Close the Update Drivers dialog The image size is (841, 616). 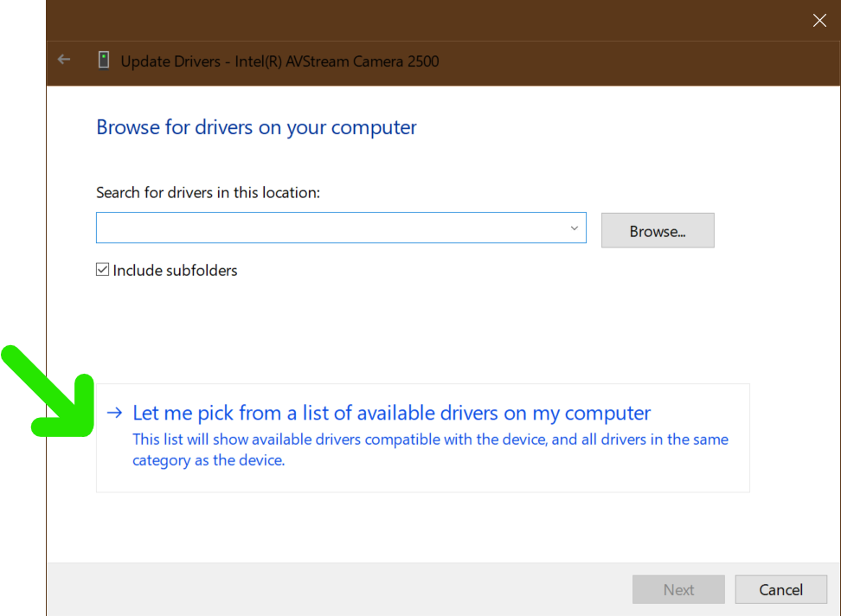(819, 21)
